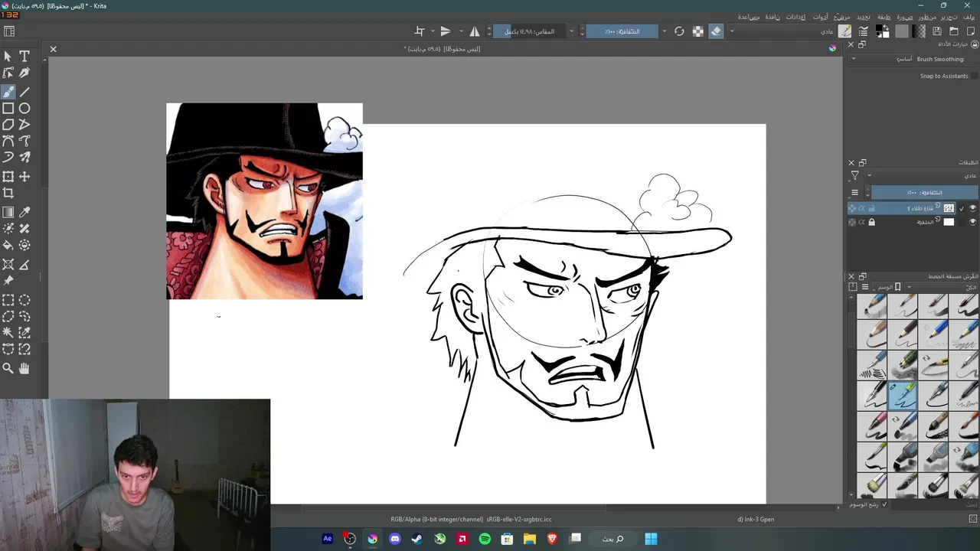The image size is (980, 551).
Task: Click the save document button
Action: click(x=936, y=31)
